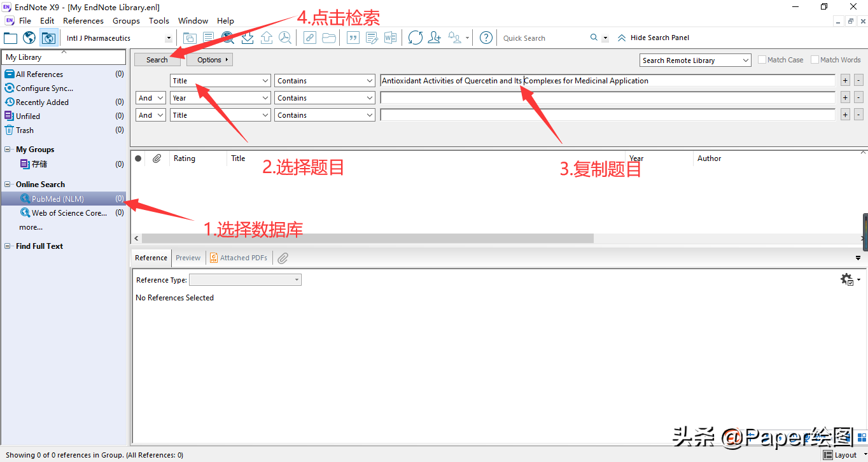Collapse the Online Search tree section
Screen dimensions: 868x462
tap(8, 185)
